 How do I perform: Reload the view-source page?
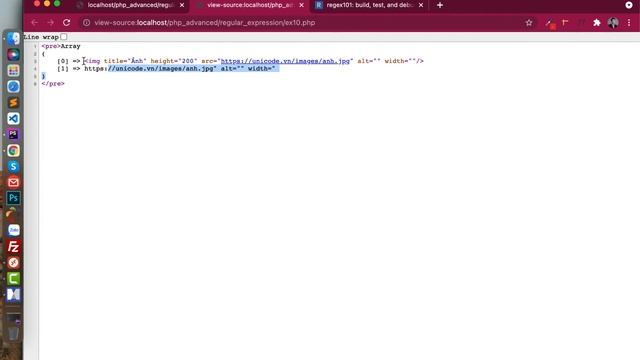[x=67, y=22]
